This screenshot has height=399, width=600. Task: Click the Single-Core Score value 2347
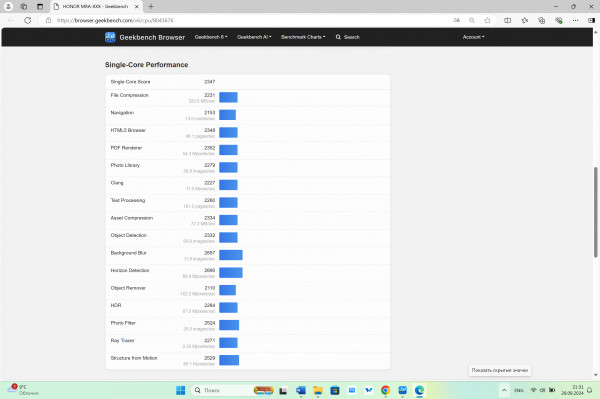click(x=209, y=82)
